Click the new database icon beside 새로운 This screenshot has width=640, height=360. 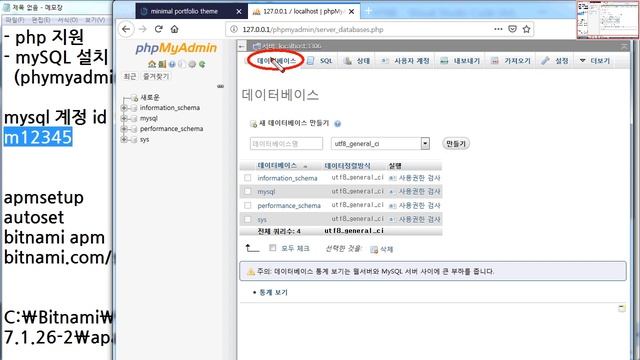[x=134, y=98]
